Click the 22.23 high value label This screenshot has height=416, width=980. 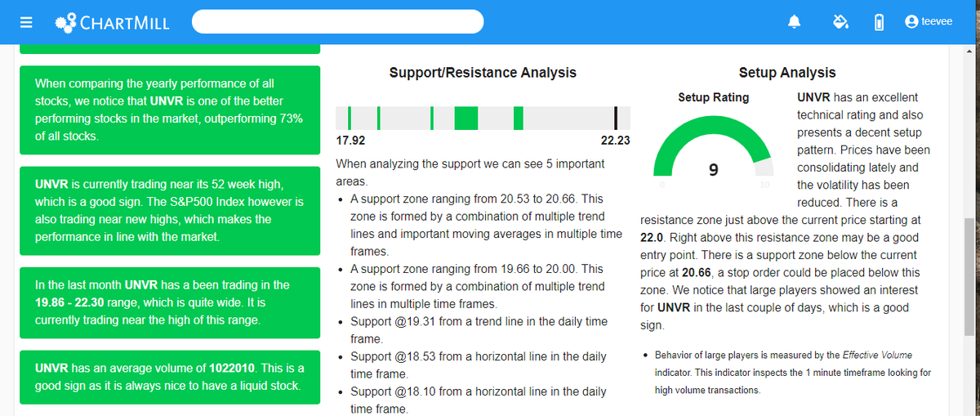[615, 141]
